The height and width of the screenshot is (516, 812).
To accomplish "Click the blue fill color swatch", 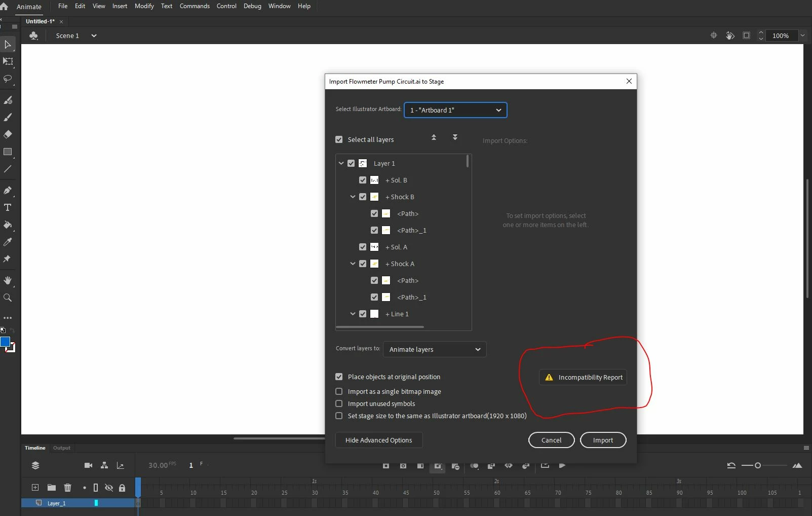I will (x=6, y=342).
